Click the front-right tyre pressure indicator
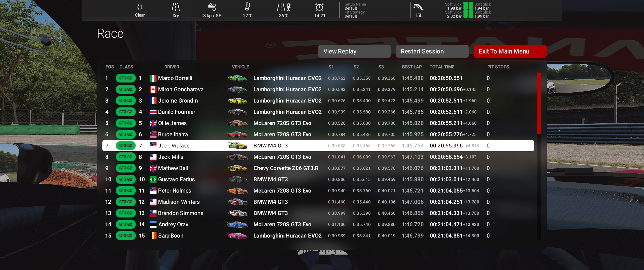This screenshot has height=270, width=644. tap(471, 5)
